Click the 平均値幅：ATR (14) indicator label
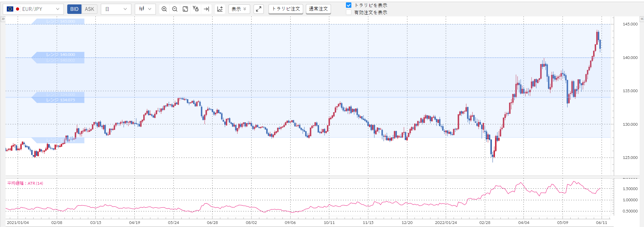Screen dimensions: 644x227 click(x=25, y=183)
